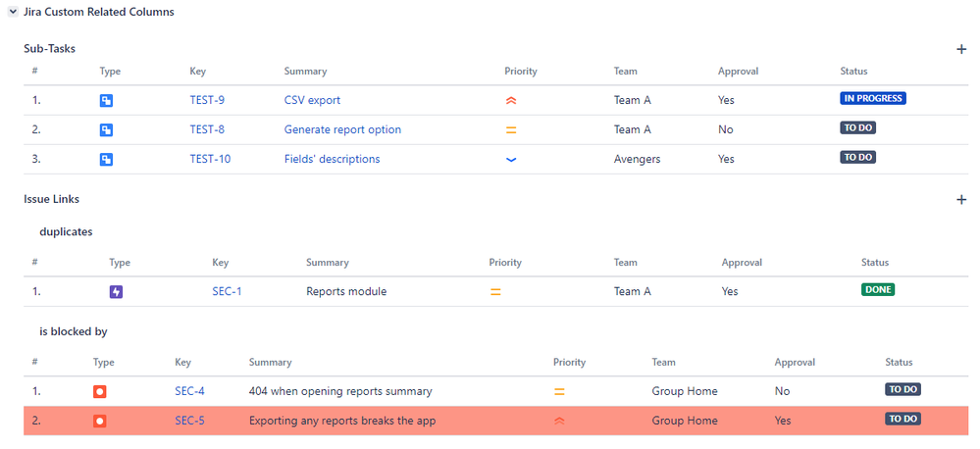Screen dimensions: 980x449
Task: Click the DONE status badge for SEC-1
Action: click(x=878, y=290)
